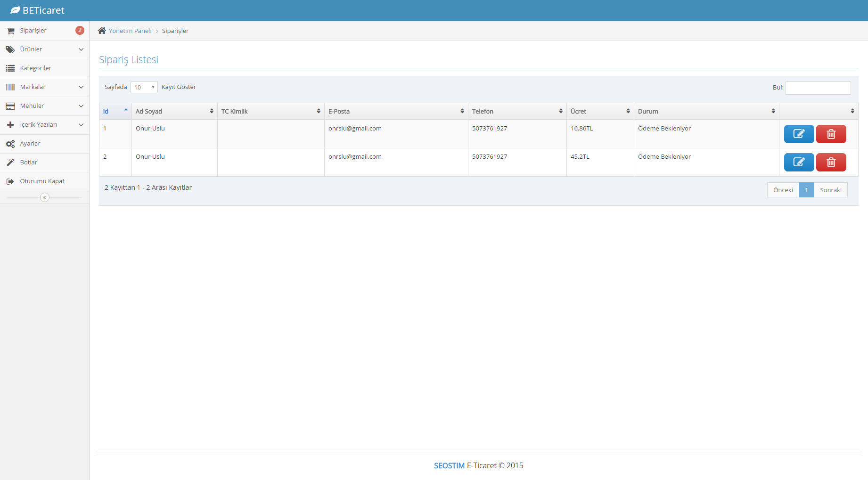Click the edit icon for order 2
This screenshot has width=868, height=480.
799,162
